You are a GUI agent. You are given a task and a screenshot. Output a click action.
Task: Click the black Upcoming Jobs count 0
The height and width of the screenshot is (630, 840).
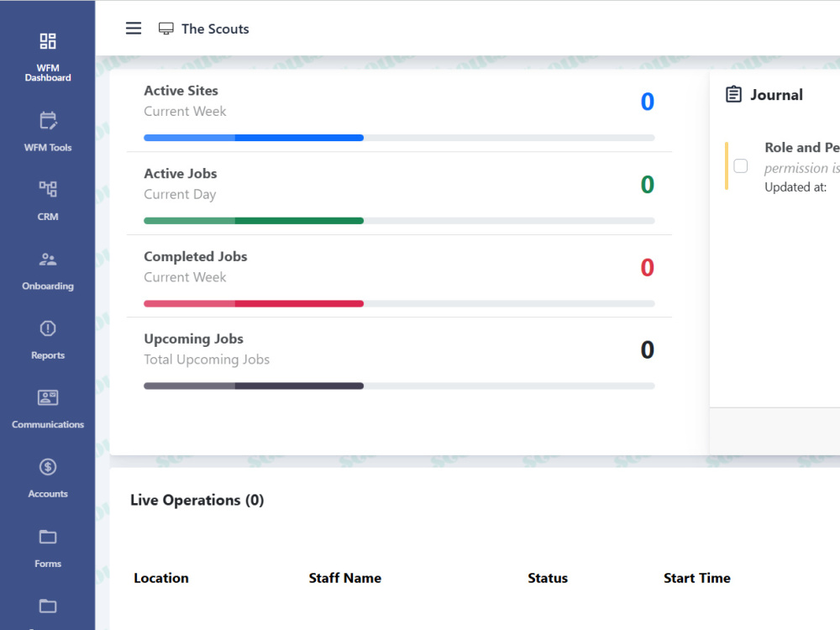click(x=647, y=349)
